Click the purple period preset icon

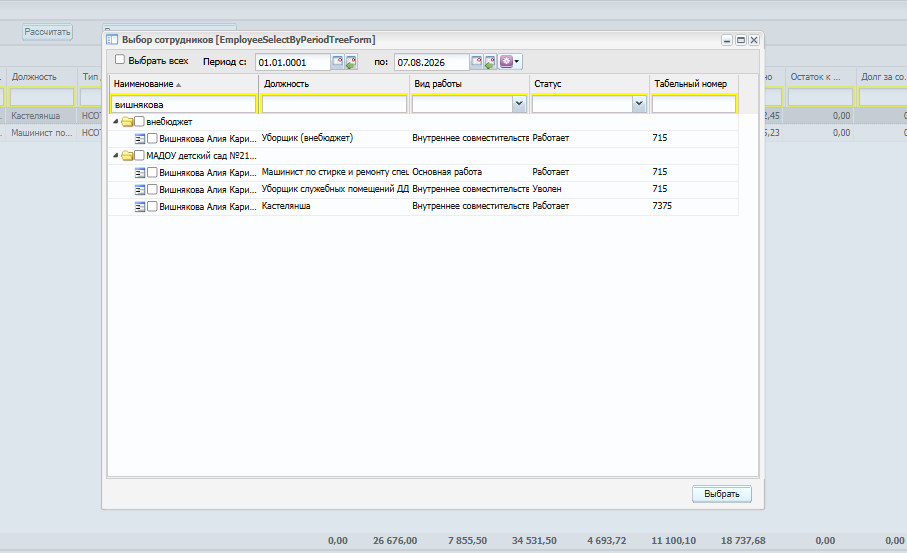507,61
